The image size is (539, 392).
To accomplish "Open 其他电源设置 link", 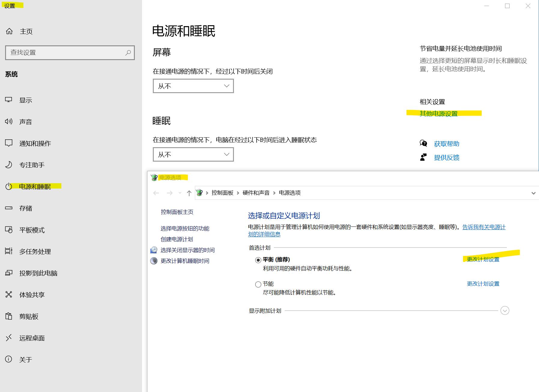I will point(438,114).
